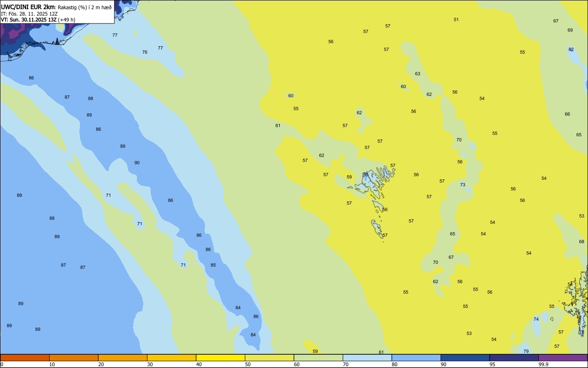
Task: Click the purple legend swatch above 99.9
Action: click(x=563, y=357)
